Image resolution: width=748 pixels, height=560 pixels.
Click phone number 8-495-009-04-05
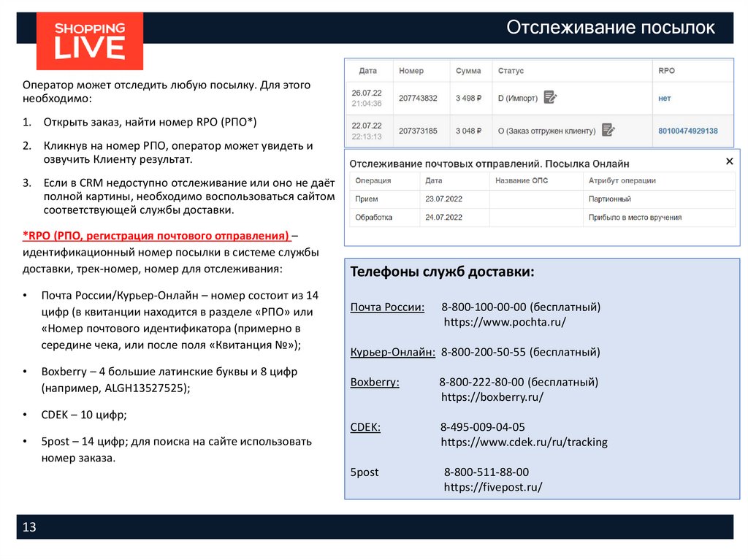pos(482,427)
